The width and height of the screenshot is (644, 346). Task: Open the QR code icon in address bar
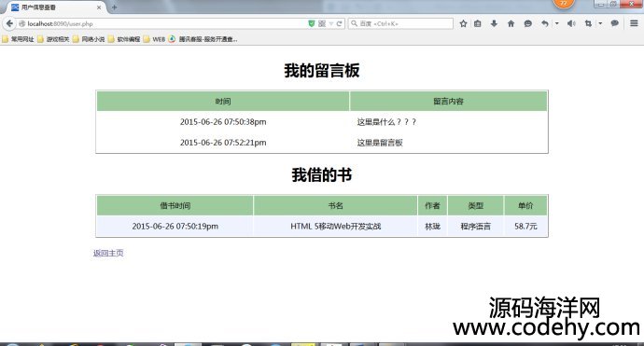[x=322, y=23]
